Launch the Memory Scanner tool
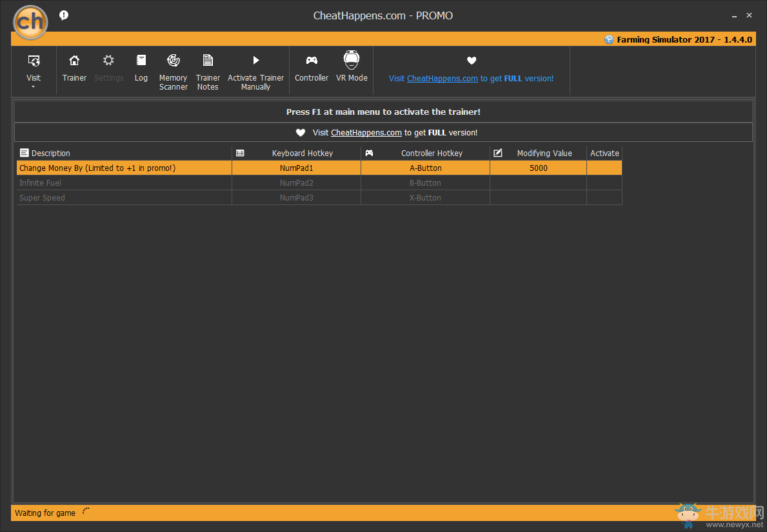This screenshot has height=532, width=767. click(x=173, y=72)
